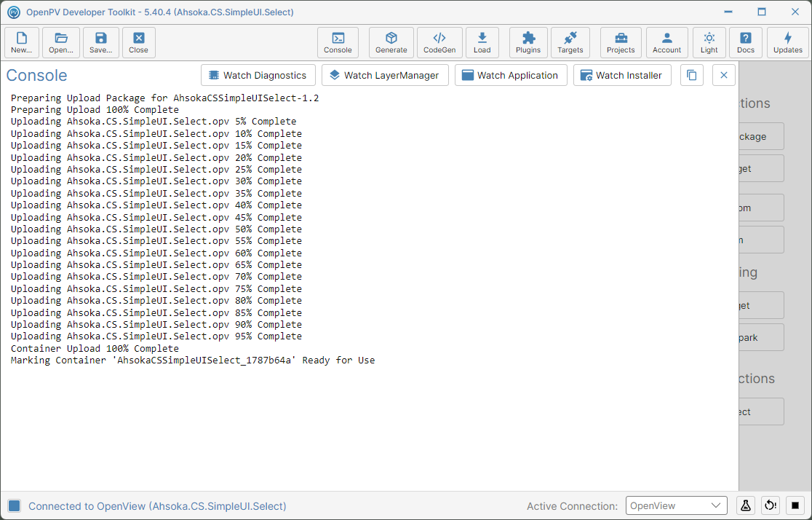812x520 pixels.
Task: Open the Targets panel
Action: [570, 42]
